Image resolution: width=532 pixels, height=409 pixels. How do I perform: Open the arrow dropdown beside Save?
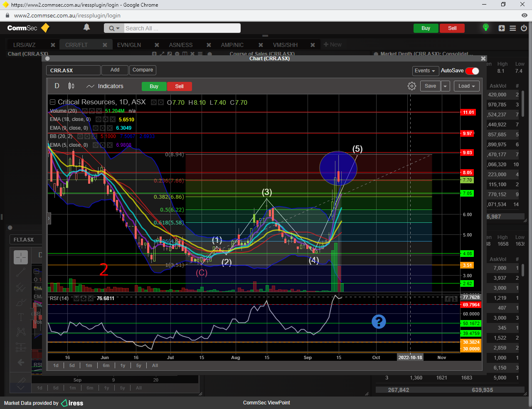445,86
